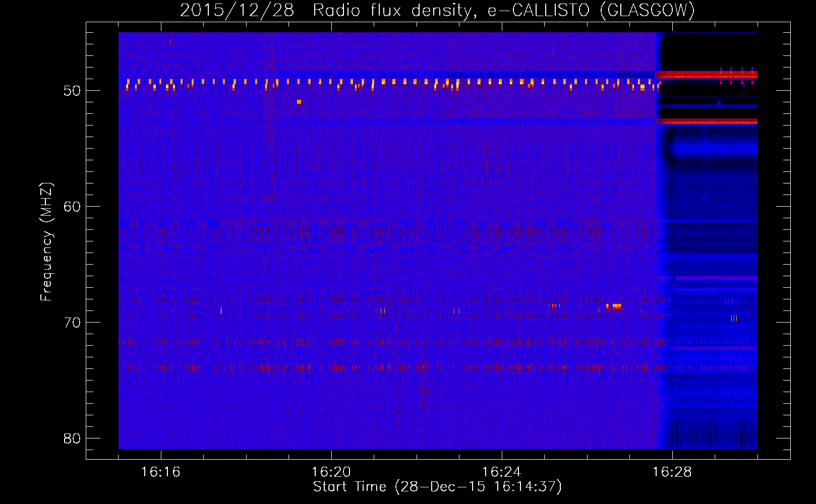The image size is (816, 504).
Task: Click the "60" frequency tick label
Action: [72, 207]
